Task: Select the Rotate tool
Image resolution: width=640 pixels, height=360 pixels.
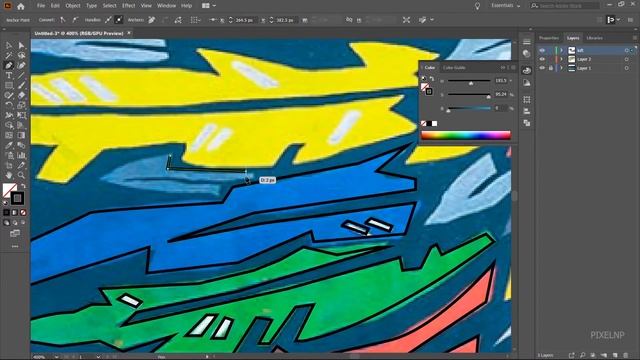Action: pos(9,105)
